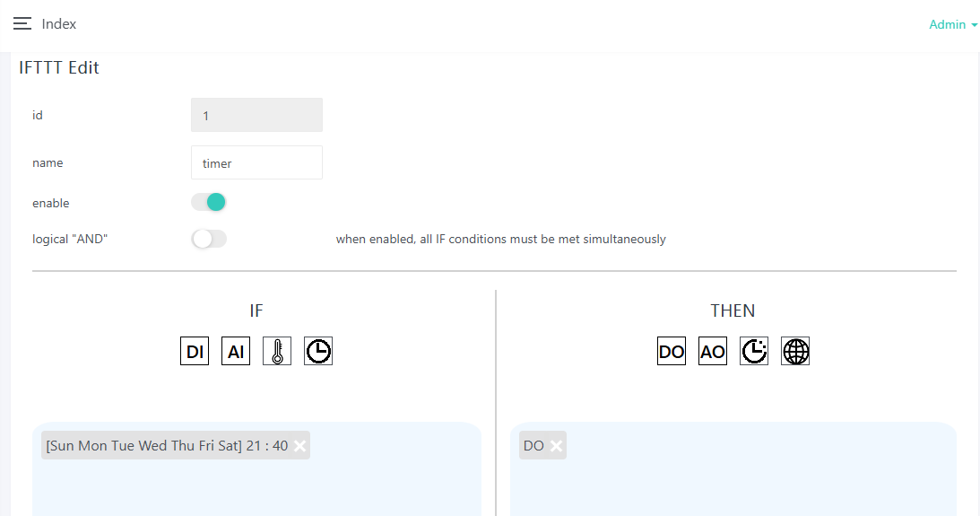The width and height of the screenshot is (980, 516).
Task: Turn on the logical "AND" switch
Action: [209, 240]
